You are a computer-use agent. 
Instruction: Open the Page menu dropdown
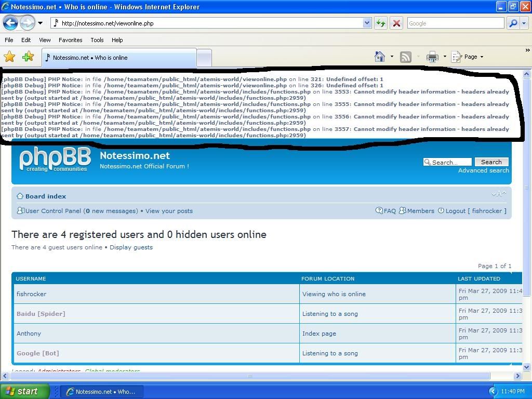pyautogui.click(x=471, y=57)
